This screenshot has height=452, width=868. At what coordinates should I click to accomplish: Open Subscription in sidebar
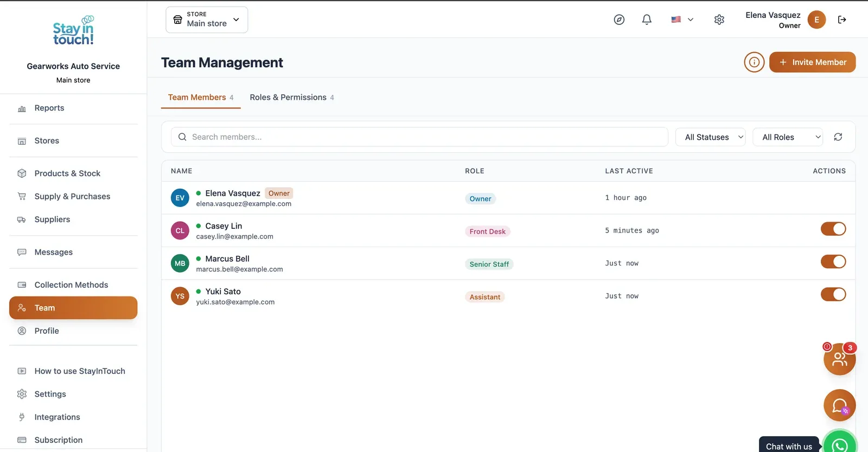pos(73,440)
